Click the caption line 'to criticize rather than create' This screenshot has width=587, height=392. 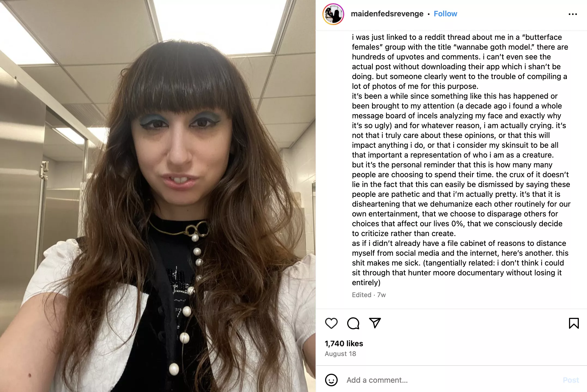point(404,234)
